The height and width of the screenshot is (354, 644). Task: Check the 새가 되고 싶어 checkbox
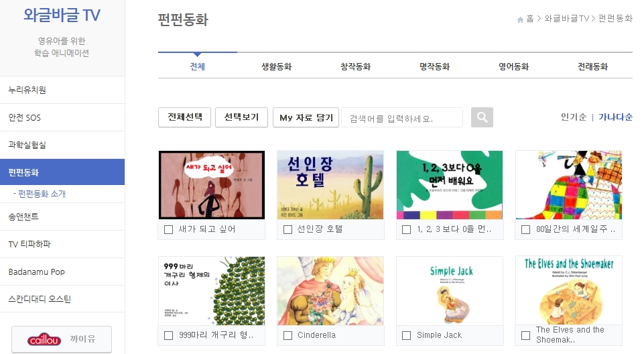168,229
